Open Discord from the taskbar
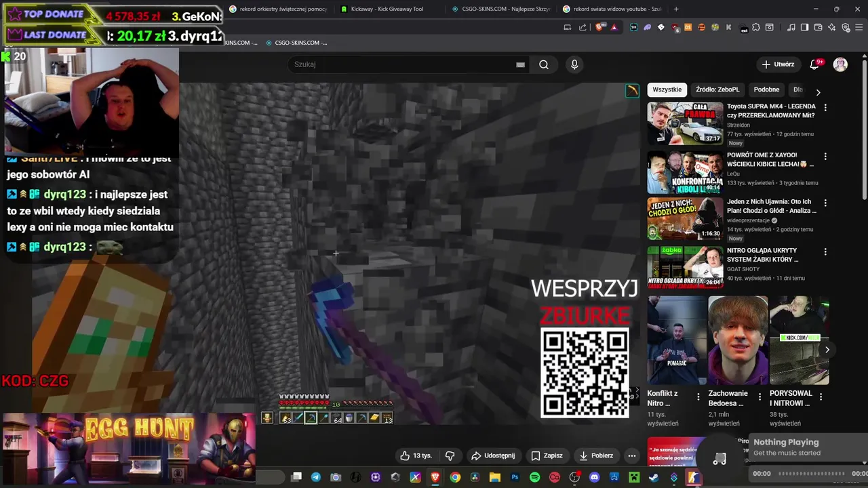 point(595,477)
